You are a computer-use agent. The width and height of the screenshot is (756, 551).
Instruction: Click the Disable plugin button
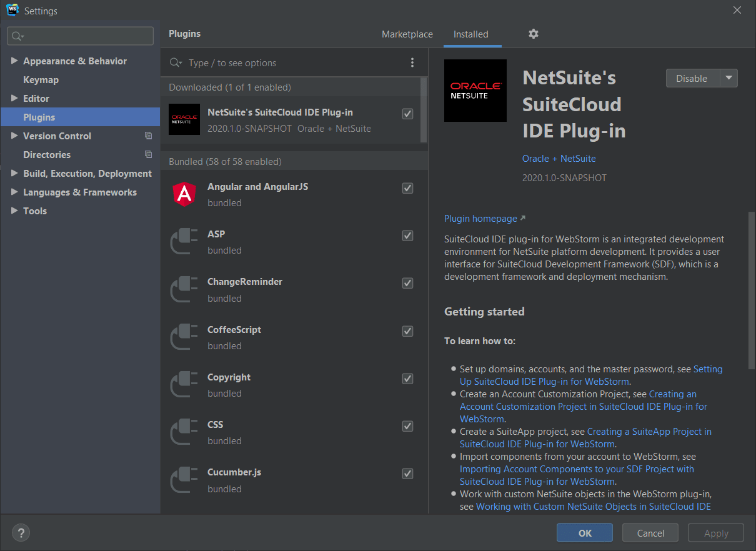[x=692, y=78]
